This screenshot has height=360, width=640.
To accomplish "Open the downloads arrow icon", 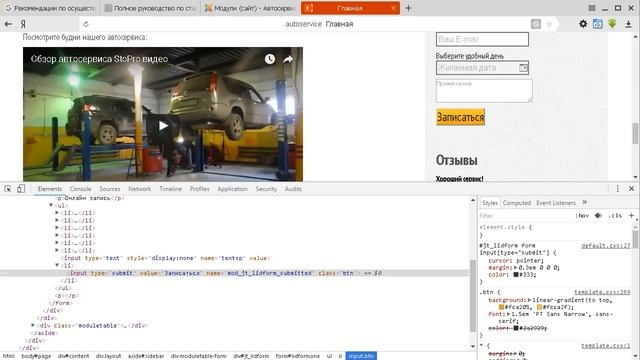I will point(628,24).
